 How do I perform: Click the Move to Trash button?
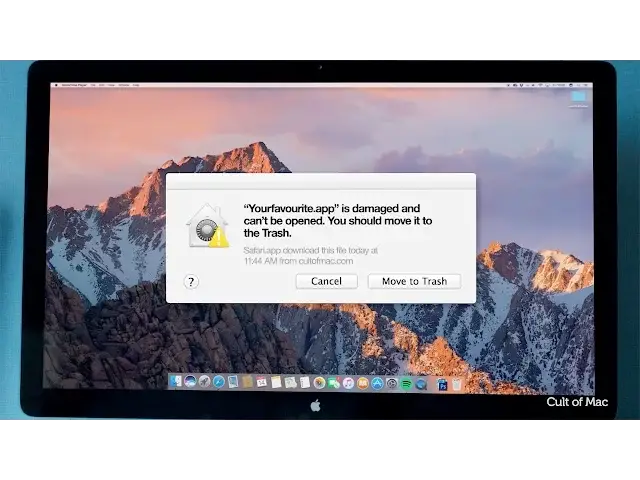414,281
